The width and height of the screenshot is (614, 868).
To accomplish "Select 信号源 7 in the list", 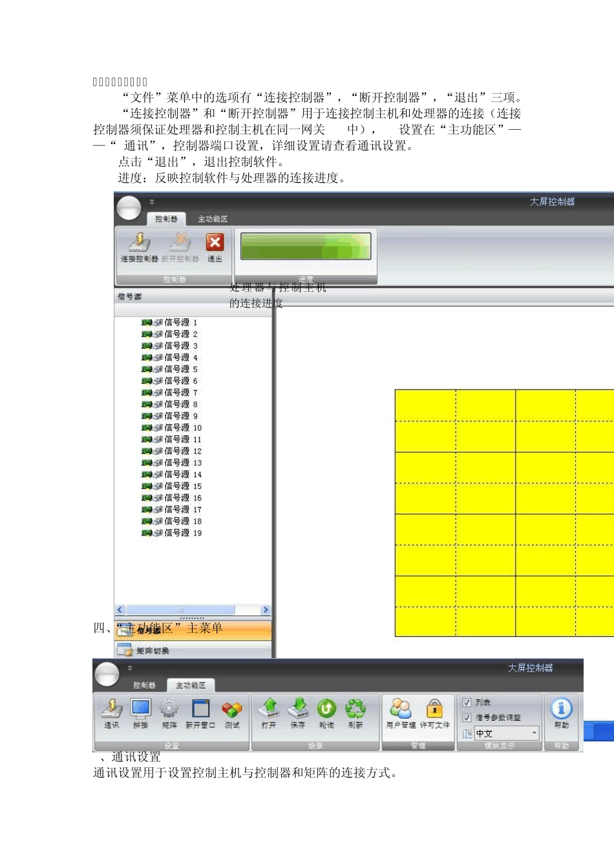I will (x=169, y=393).
